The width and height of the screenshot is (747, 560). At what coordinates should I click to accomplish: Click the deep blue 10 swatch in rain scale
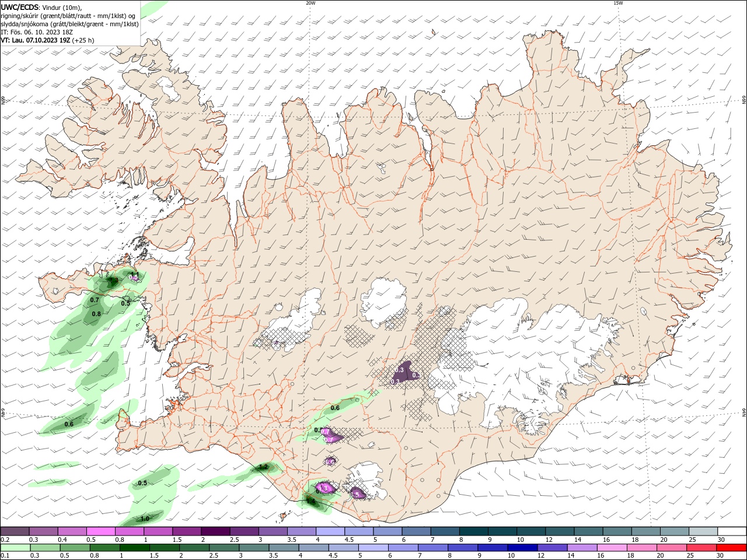coord(522,548)
